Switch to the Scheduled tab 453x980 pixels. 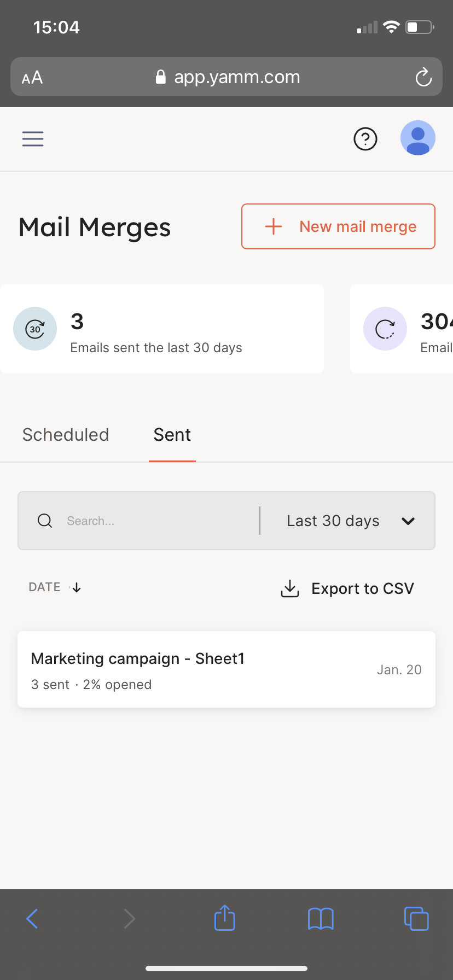[66, 435]
